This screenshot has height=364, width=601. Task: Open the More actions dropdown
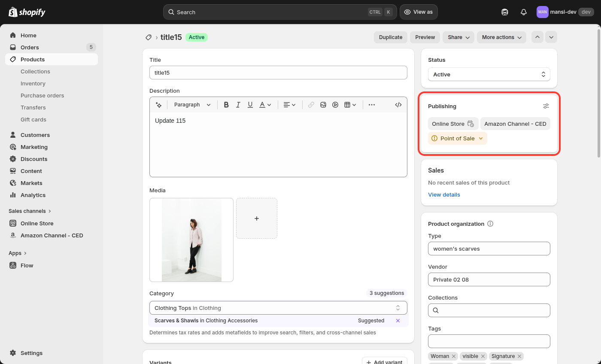[501, 37]
